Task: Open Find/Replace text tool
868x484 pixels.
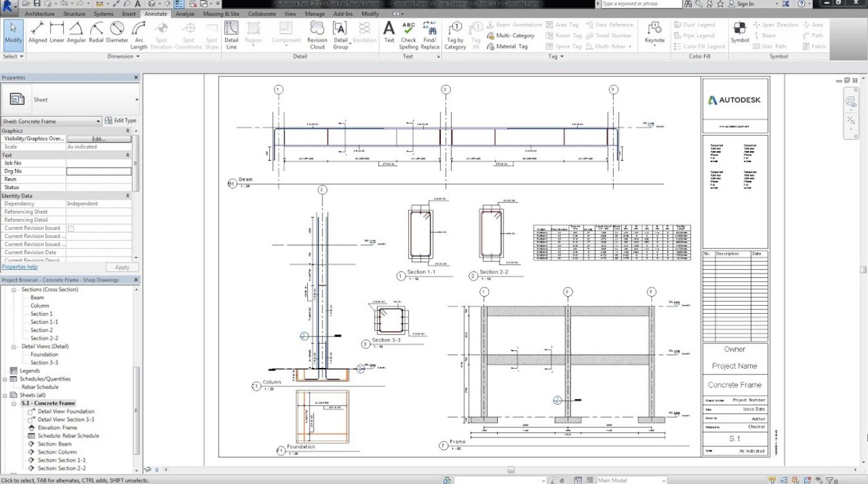Action: pyautogui.click(x=430, y=35)
